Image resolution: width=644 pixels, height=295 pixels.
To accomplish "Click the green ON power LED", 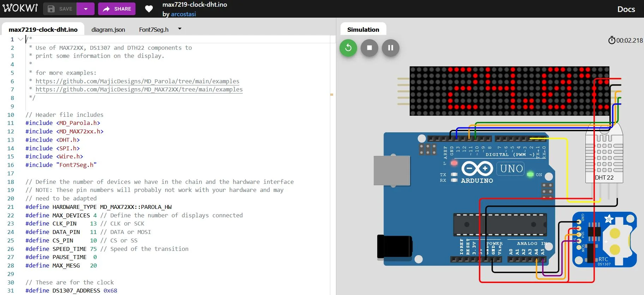I will 530,174.
